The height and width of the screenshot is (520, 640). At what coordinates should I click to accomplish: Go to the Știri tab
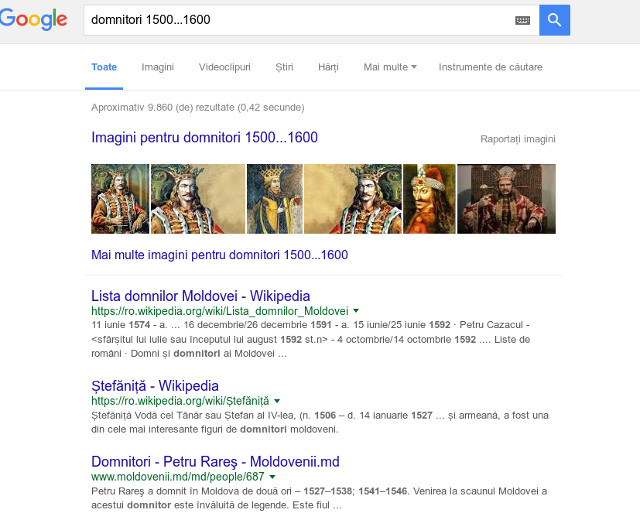284,67
